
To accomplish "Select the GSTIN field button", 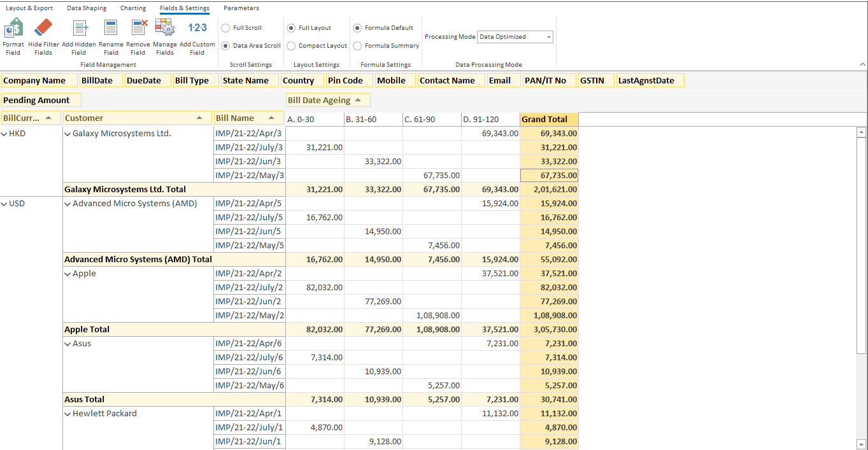I will click(595, 80).
